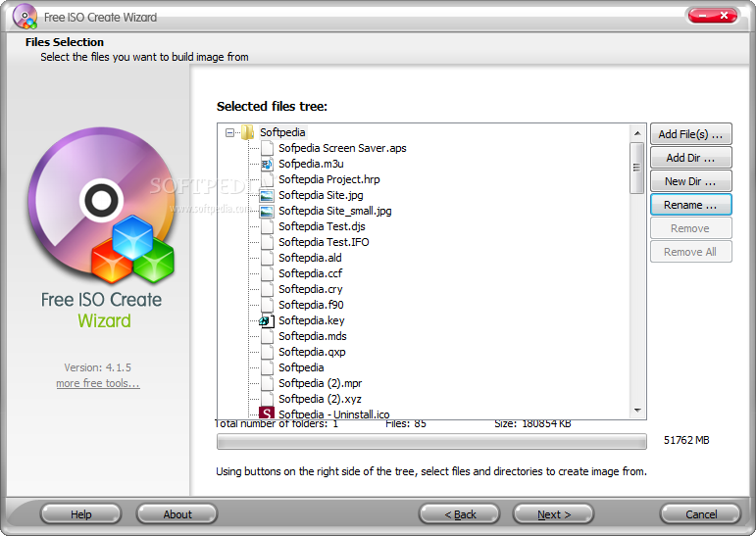
Task: Close the wizard with red X
Action: click(x=725, y=16)
